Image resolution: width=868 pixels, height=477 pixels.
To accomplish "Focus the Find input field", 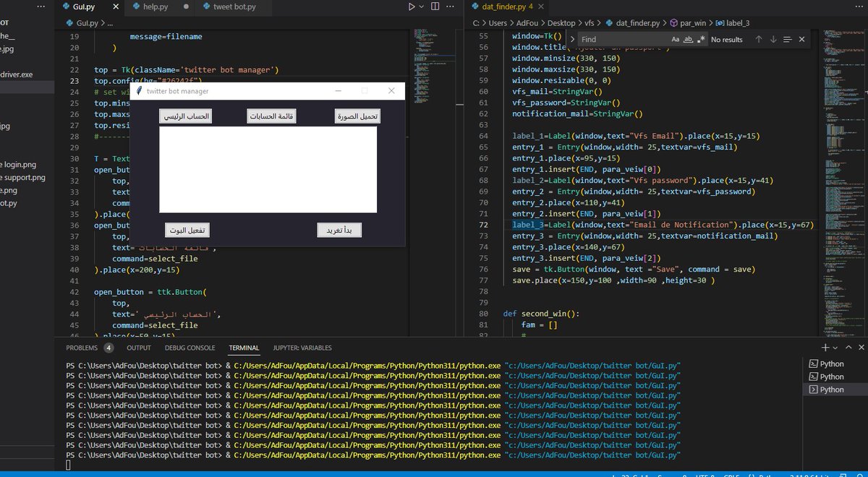I will point(623,40).
